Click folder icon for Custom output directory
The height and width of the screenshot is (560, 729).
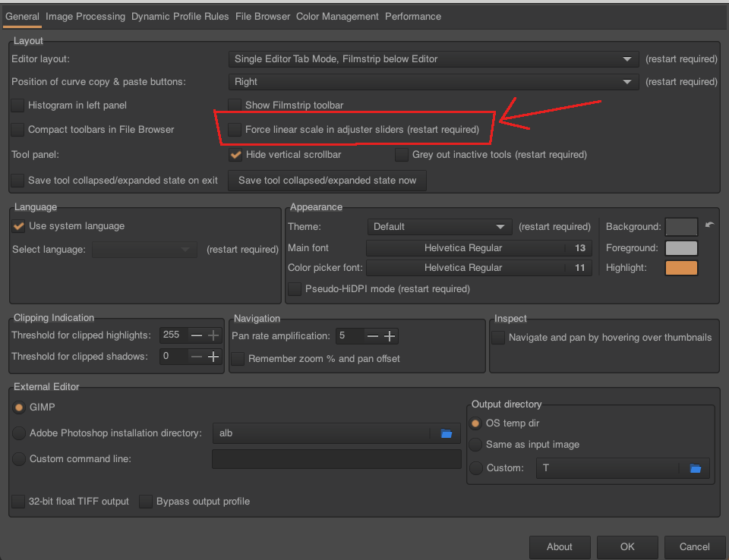coord(695,468)
